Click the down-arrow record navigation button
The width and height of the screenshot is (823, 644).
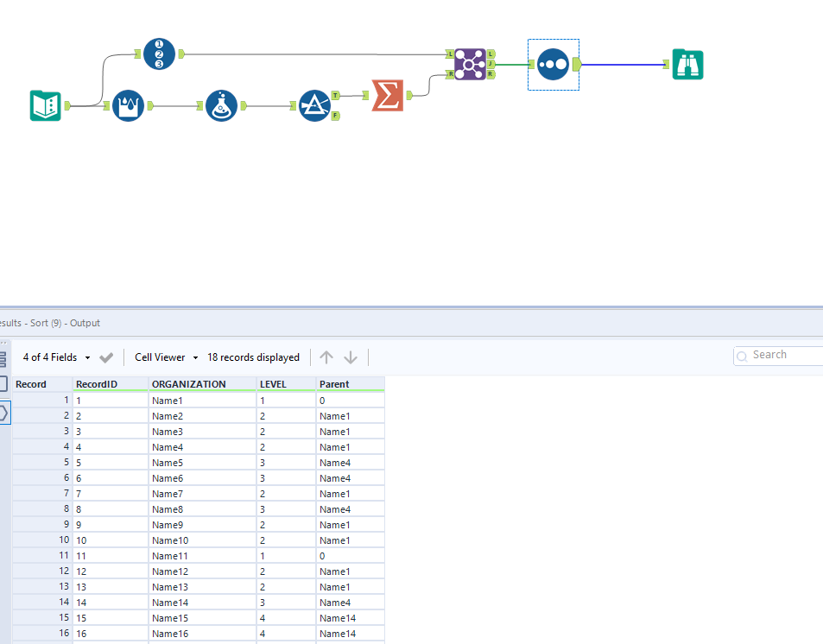[351, 357]
